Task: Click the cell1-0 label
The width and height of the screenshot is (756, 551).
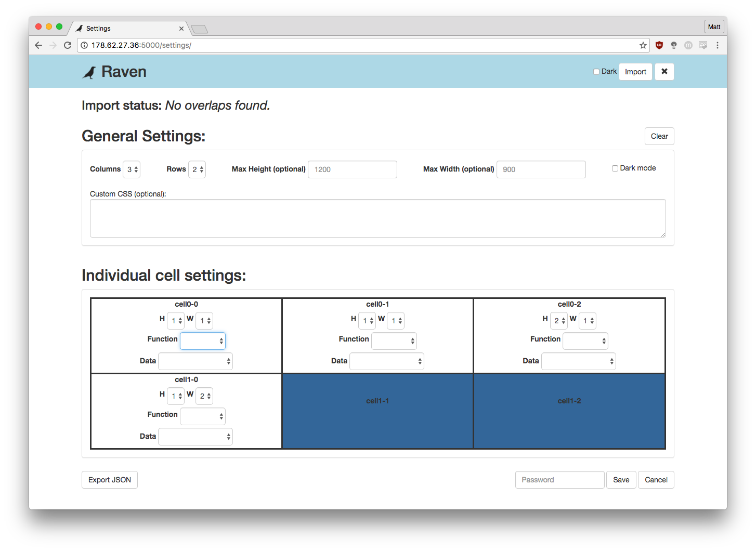Action: [x=186, y=380]
